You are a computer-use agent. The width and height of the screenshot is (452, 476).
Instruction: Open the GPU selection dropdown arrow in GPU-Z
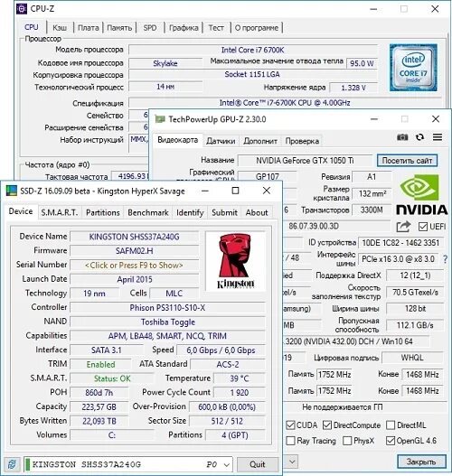pos(292,462)
